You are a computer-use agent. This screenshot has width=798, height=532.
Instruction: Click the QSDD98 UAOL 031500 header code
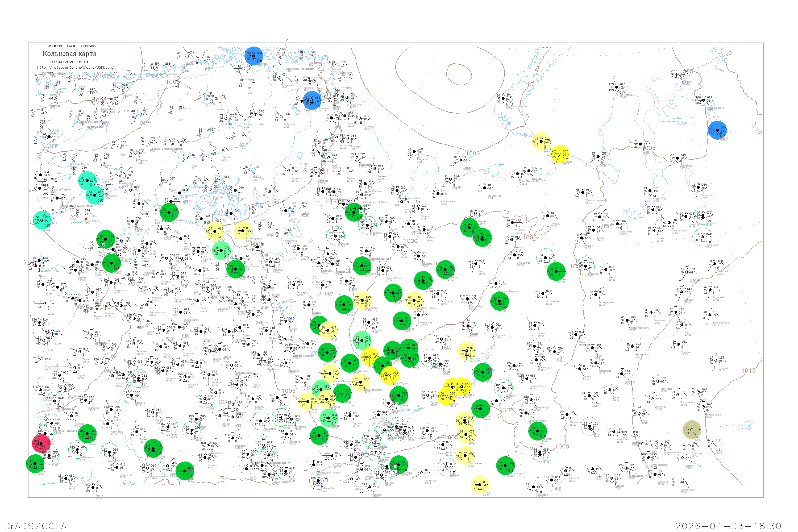[x=71, y=46]
